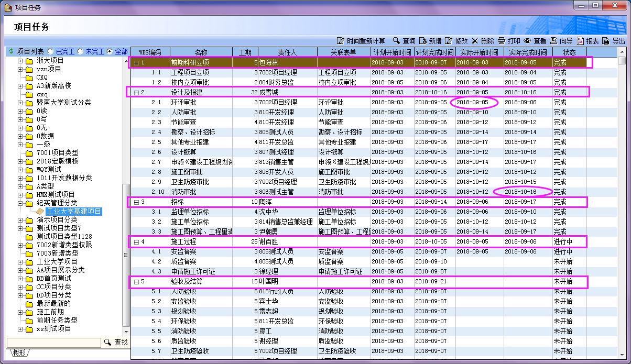631x364 pixels.
Task: Collapse the 纪实管理分类 tree node
Action: (20, 203)
